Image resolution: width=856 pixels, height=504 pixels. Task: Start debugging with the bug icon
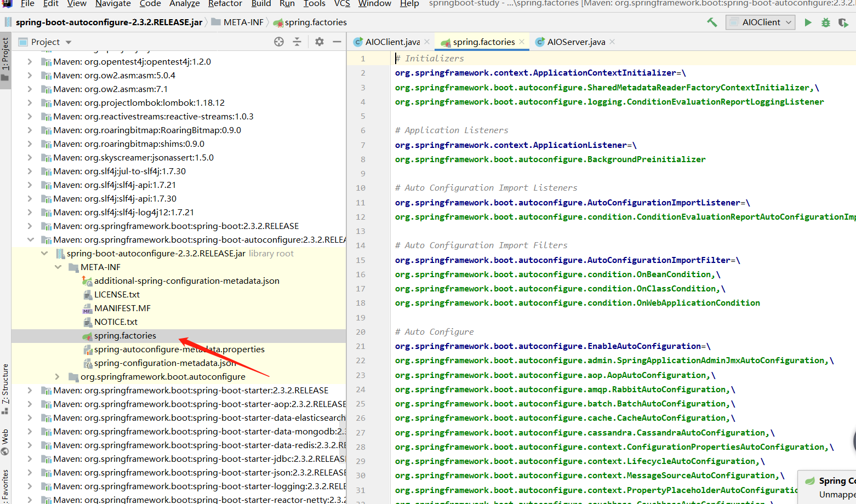826,22
